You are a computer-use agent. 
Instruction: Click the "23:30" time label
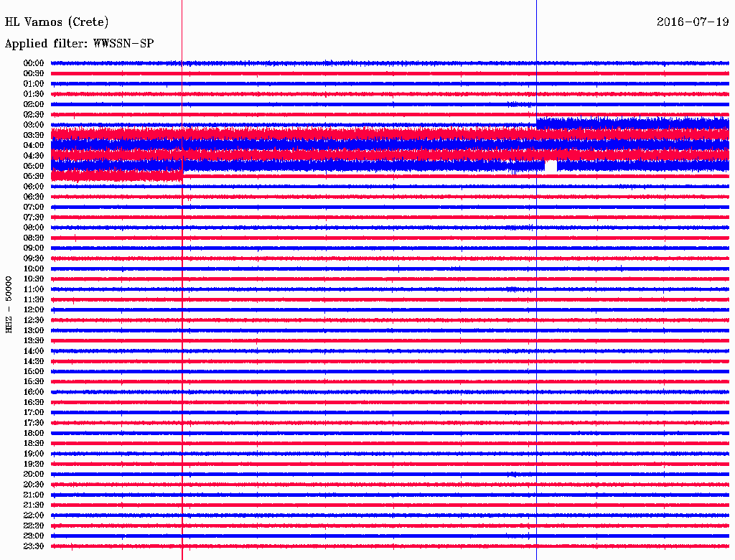pos(34,546)
